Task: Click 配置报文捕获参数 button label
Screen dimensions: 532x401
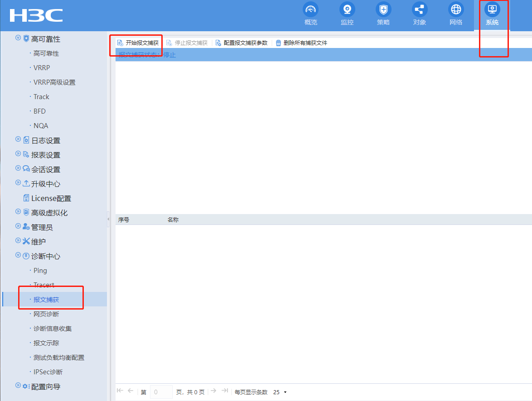Action: 246,43
